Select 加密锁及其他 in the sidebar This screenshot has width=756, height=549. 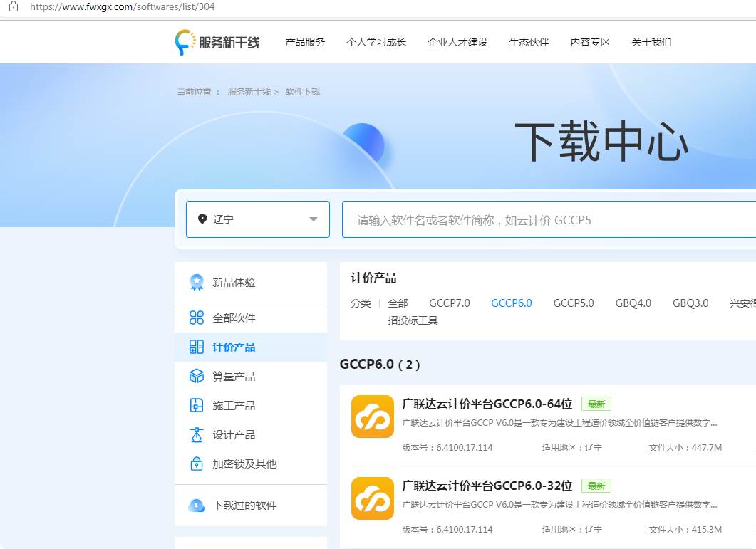(251, 464)
